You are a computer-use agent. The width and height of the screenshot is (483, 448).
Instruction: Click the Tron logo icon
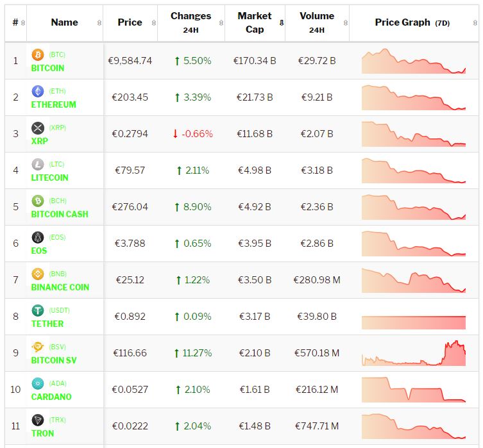(x=38, y=420)
